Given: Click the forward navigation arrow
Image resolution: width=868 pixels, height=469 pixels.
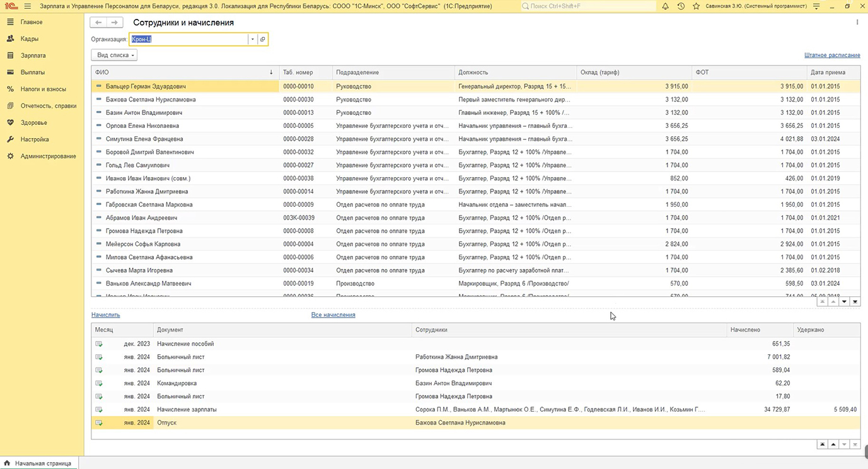Looking at the screenshot, I should [114, 23].
